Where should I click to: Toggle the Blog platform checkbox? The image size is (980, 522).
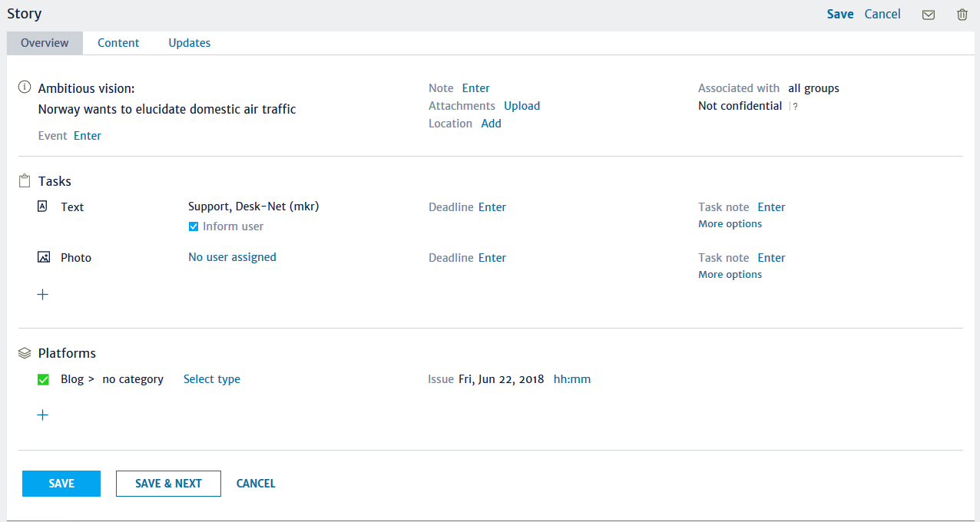click(x=43, y=379)
